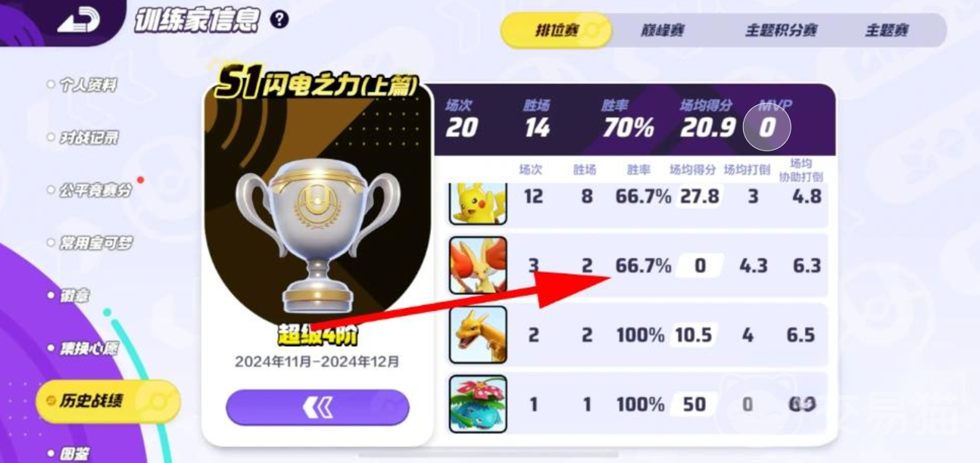This screenshot has width=980, height=463.
Task: Go to previous season with purple arrows
Action: coord(317,408)
